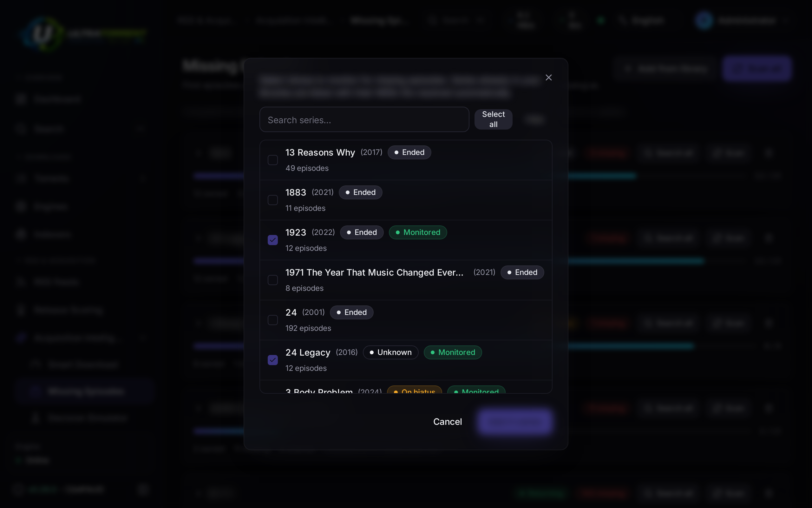The image size is (812, 508).
Task: Select the 1971 The Year That Music Changed title
Action: 375,272
